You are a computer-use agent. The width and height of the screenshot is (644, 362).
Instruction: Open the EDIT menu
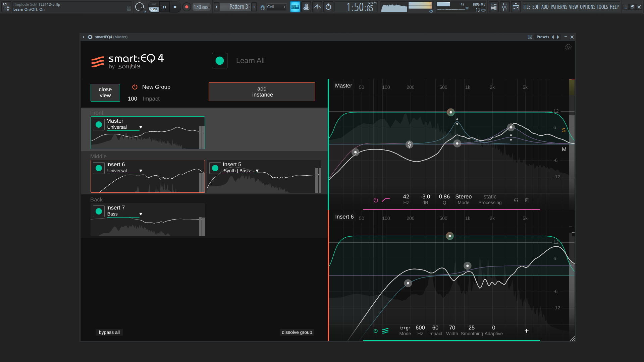point(536,7)
